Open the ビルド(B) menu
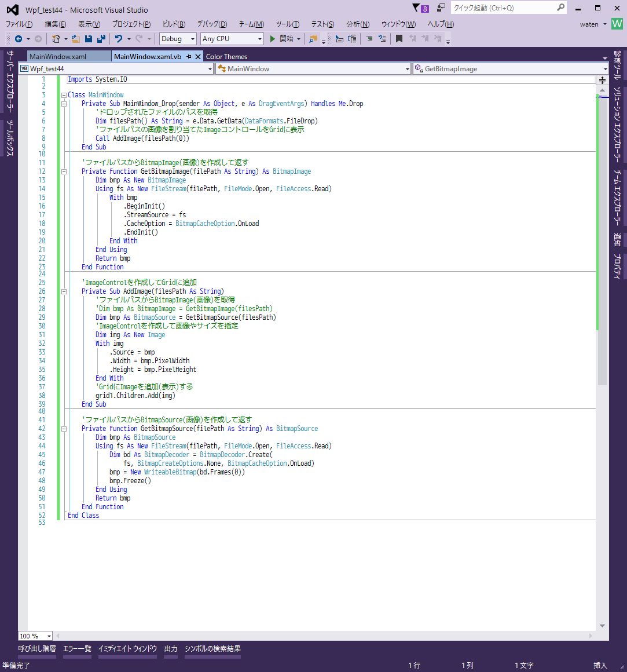Viewport: 627px width, 672px height. (174, 24)
